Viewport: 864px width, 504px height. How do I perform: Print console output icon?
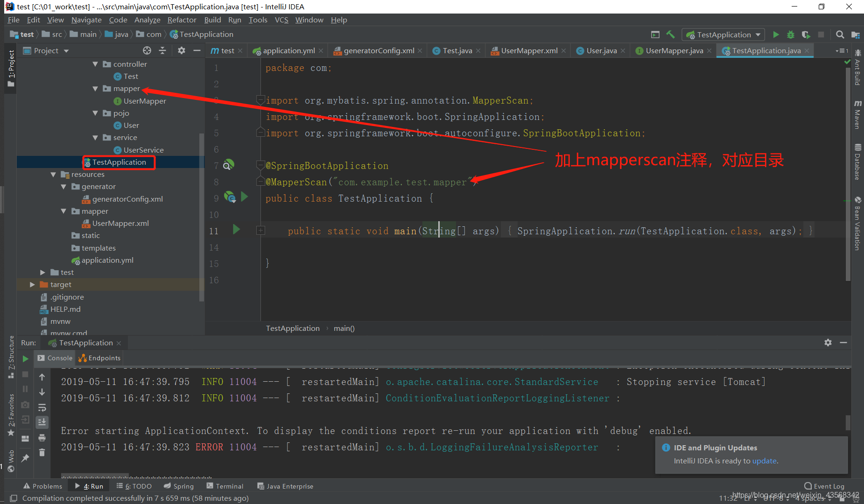tap(42, 438)
